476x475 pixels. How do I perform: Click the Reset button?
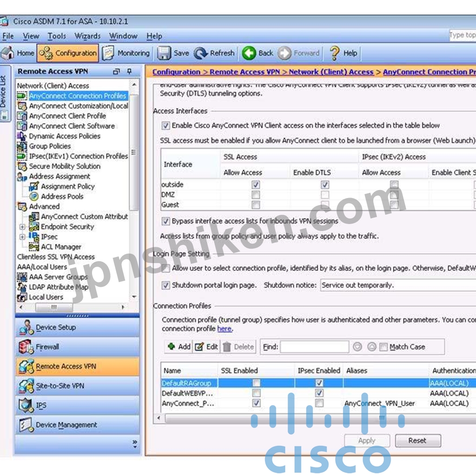pos(418,441)
